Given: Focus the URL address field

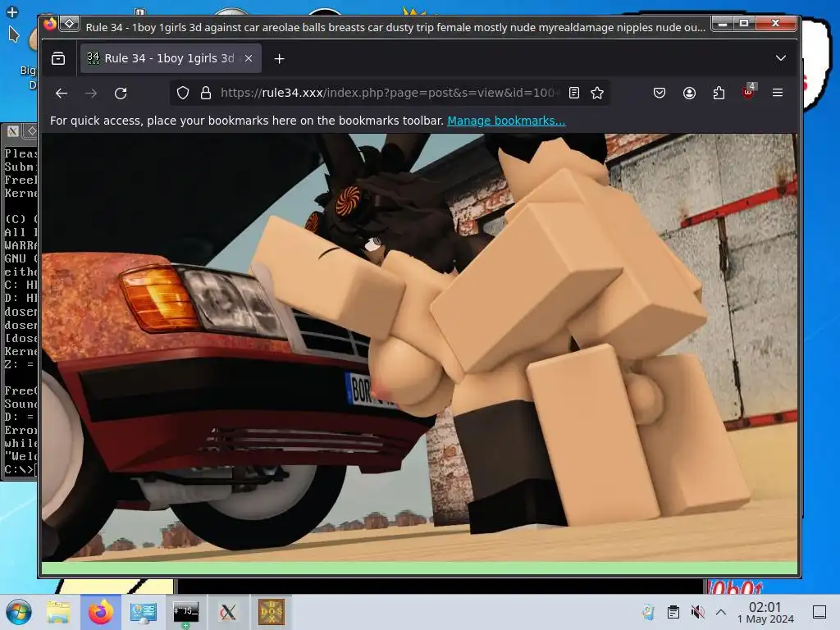Looking at the screenshot, I should (x=390, y=94).
